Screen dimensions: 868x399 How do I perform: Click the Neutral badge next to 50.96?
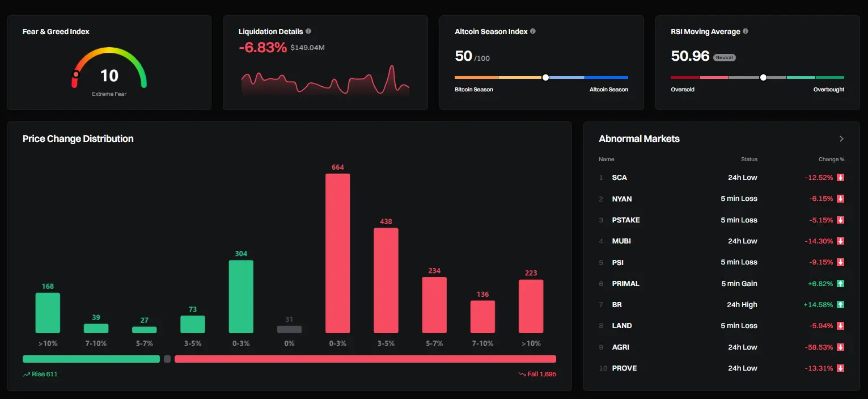pyautogui.click(x=725, y=57)
